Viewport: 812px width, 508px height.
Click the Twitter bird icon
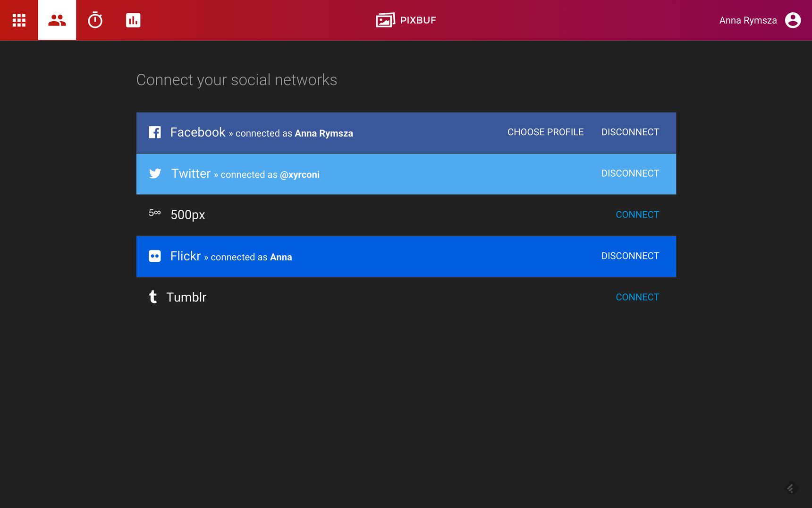tap(155, 173)
